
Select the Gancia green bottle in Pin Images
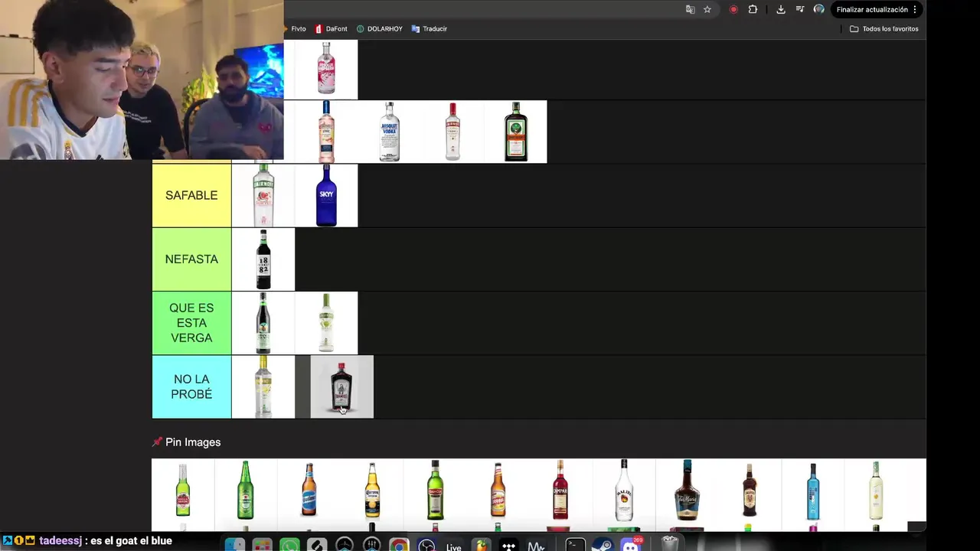(435, 490)
